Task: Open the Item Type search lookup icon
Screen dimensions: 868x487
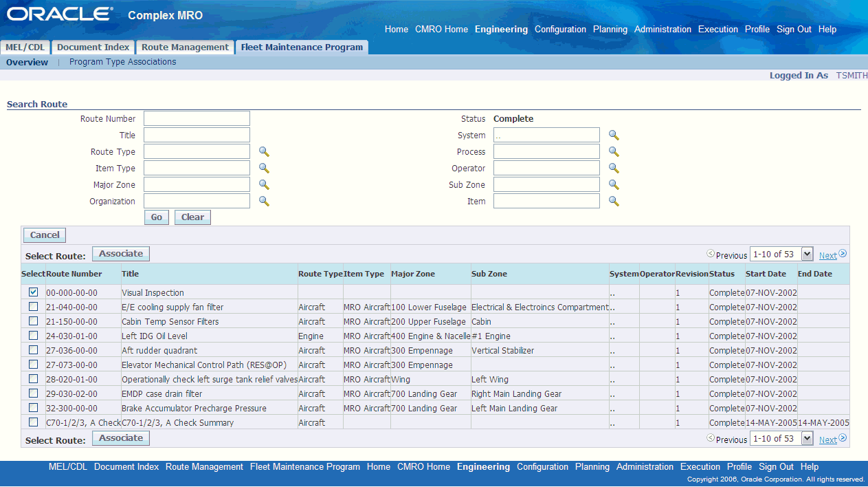Action: coord(264,169)
